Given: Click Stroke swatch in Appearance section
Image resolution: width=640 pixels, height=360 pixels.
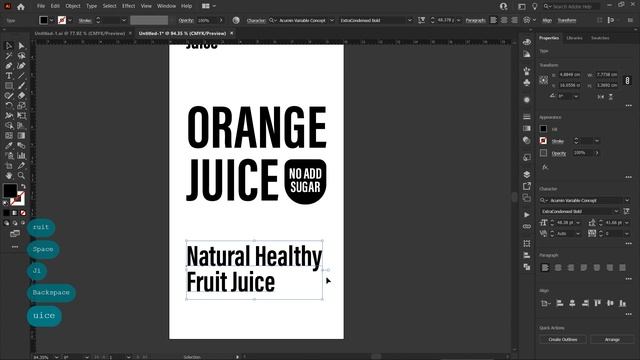Looking at the screenshot, I should coord(543,141).
